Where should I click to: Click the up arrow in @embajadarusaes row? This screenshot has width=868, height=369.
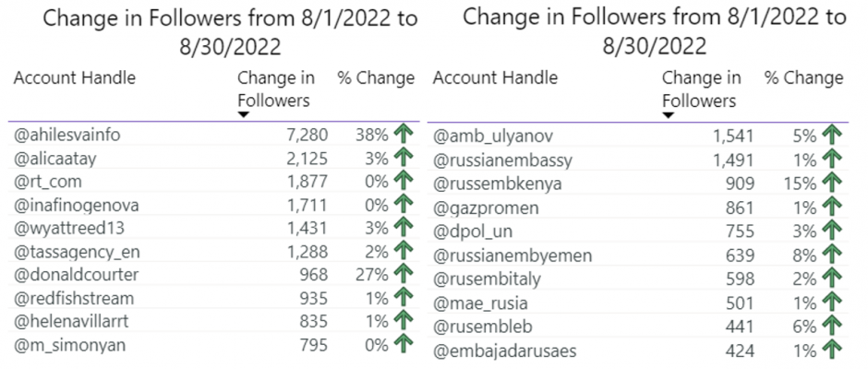832,351
